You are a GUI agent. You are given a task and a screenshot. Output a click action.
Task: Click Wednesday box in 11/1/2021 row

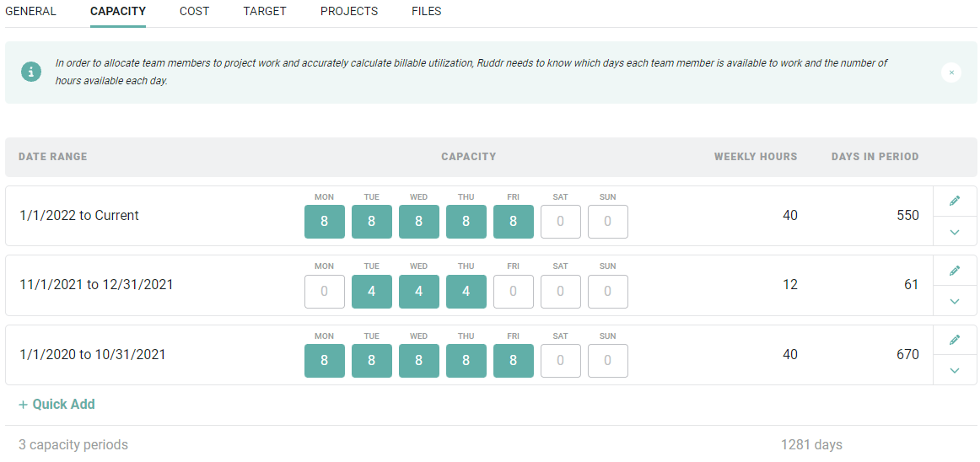[x=419, y=292]
